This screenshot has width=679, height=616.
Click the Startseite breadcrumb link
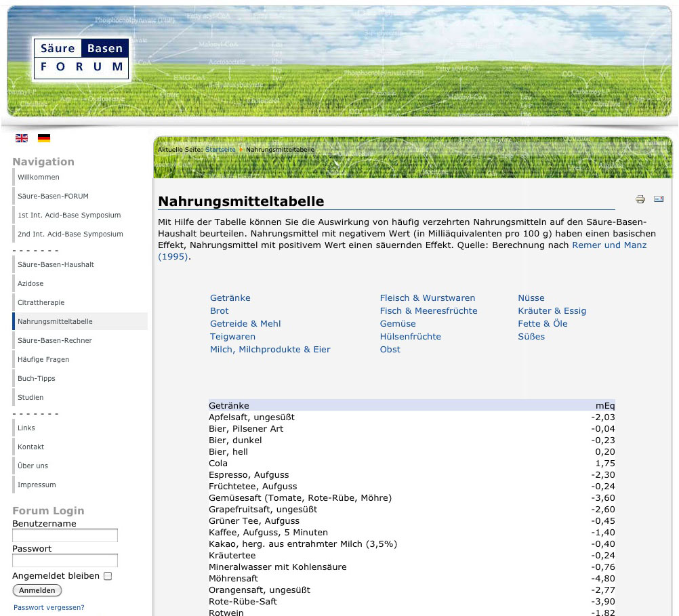point(220,149)
